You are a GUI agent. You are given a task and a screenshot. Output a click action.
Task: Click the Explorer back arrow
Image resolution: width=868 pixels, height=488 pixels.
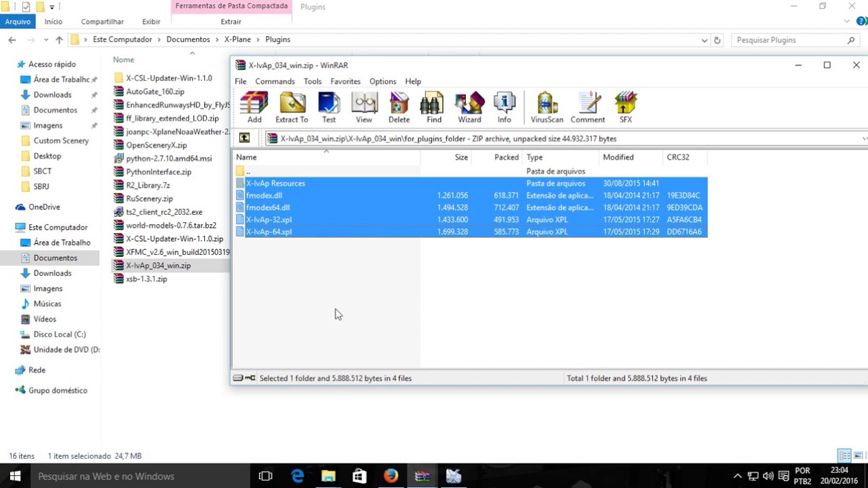(12, 40)
